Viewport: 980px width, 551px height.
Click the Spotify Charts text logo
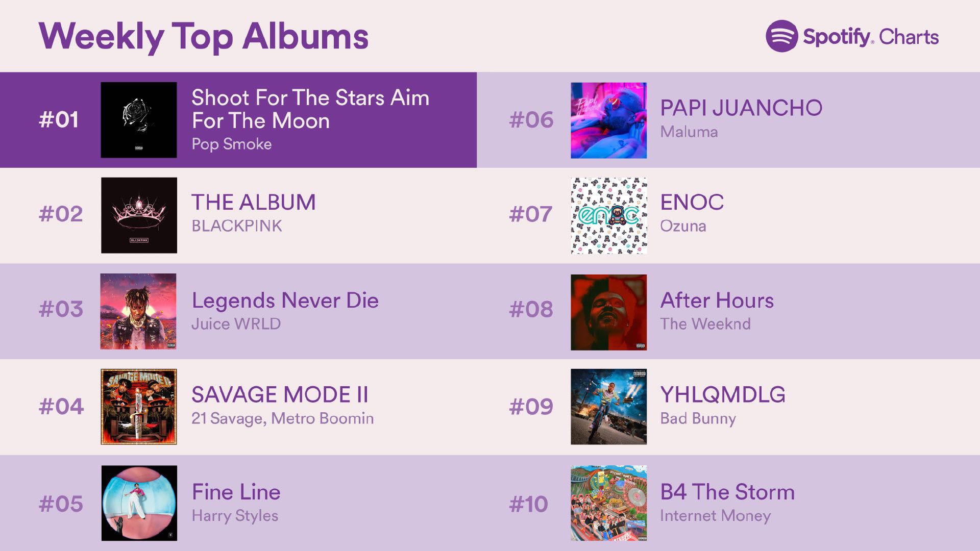click(x=870, y=37)
